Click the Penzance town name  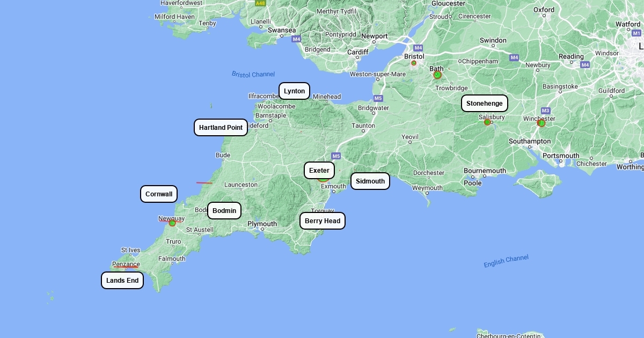pyautogui.click(x=126, y=264)
